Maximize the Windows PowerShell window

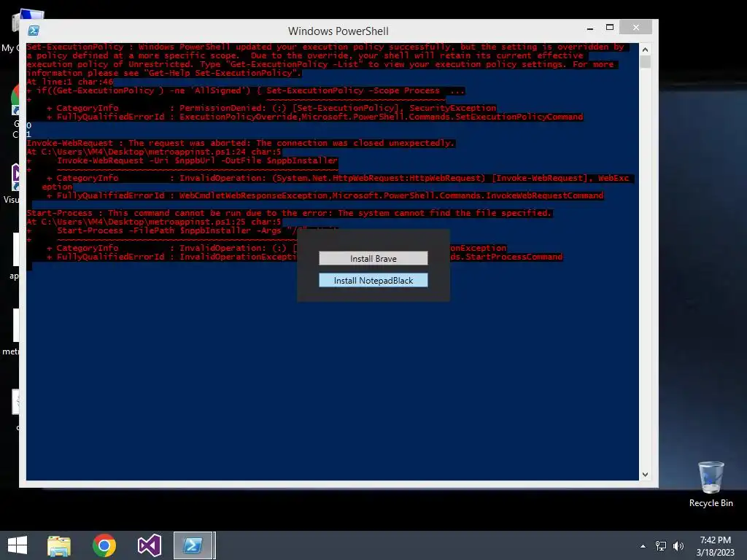[609, 28]
